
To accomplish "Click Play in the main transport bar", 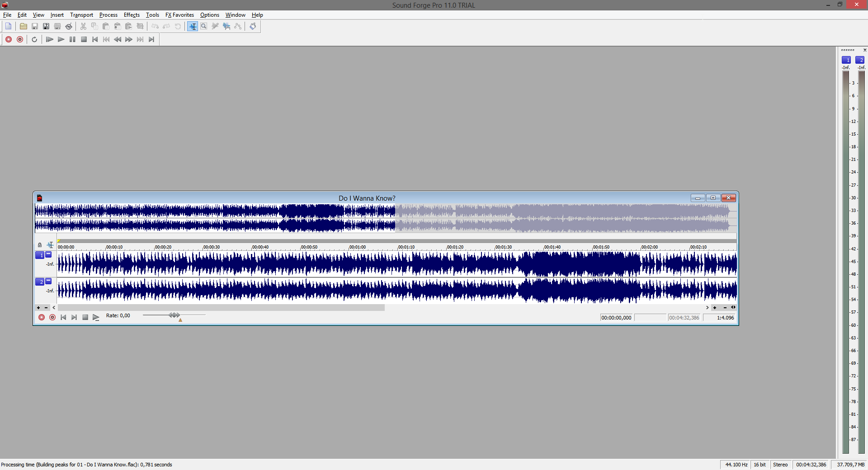I will click(x=61, y=39).
